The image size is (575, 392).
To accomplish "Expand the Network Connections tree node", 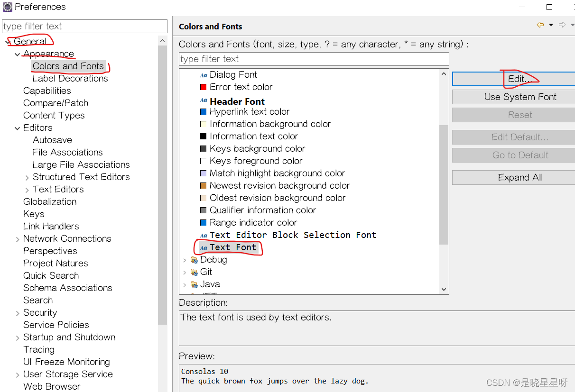I will point(18,239).
